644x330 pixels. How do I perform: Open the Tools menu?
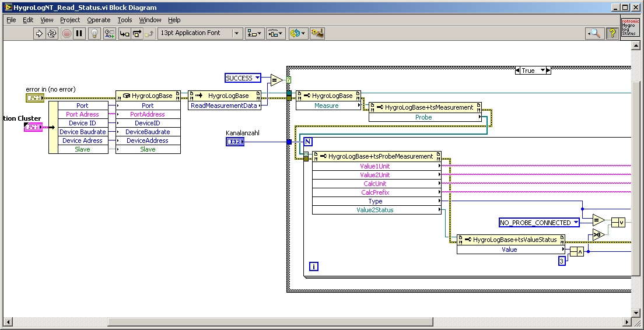click(125, 20)
